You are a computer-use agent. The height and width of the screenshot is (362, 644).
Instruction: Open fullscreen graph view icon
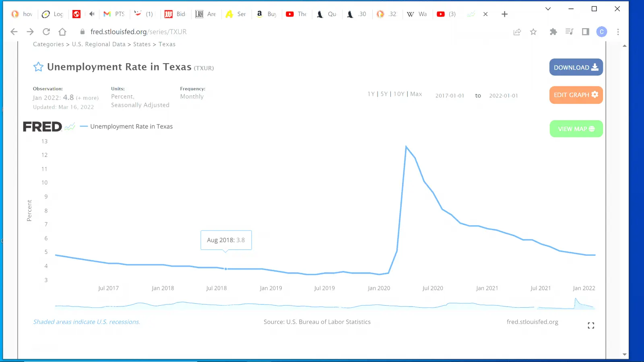coord(590,325)
